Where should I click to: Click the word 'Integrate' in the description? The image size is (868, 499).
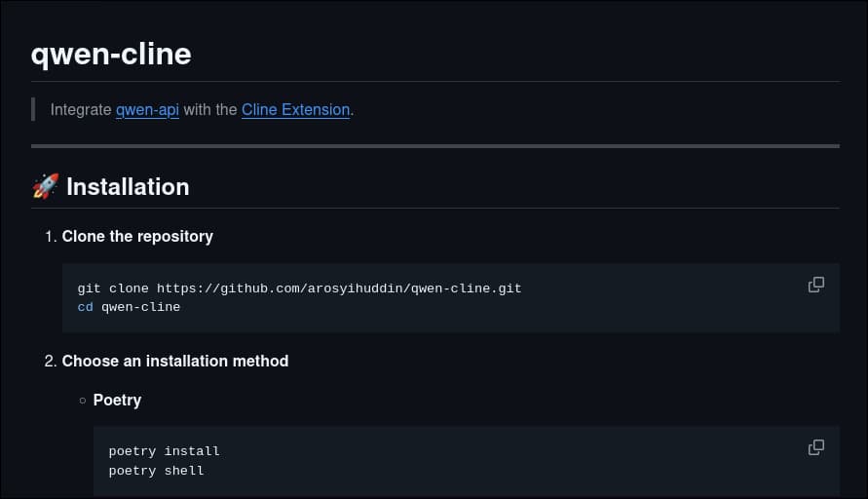pyautogui.click(x=81, y=110)
